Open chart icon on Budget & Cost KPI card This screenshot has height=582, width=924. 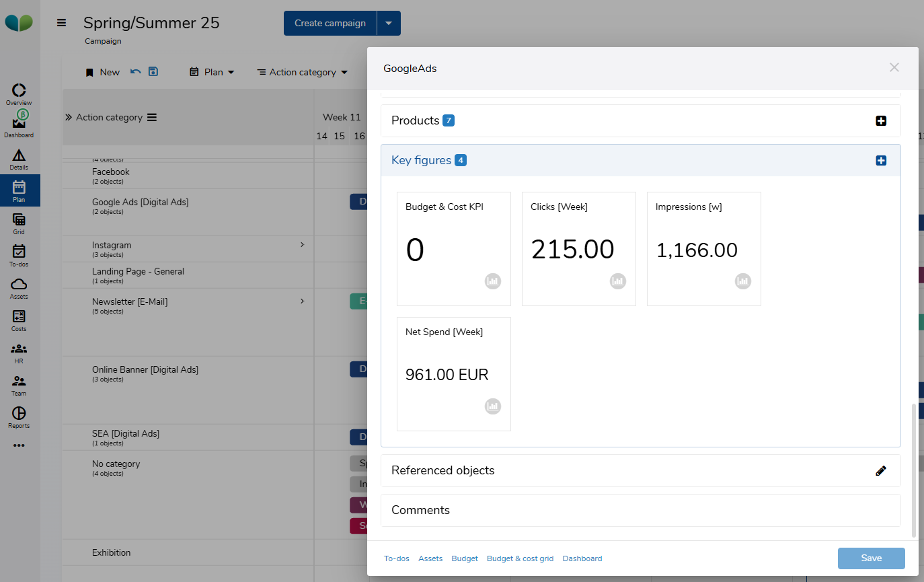point(493,281)
